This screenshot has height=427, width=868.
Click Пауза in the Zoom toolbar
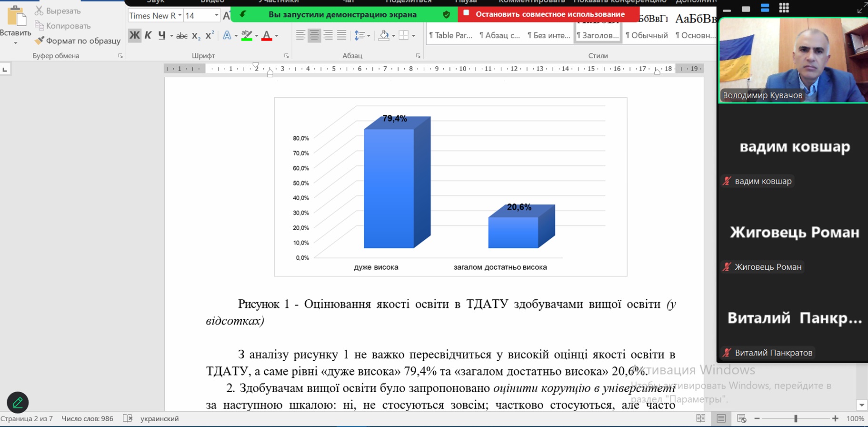[x=466, y=2]
